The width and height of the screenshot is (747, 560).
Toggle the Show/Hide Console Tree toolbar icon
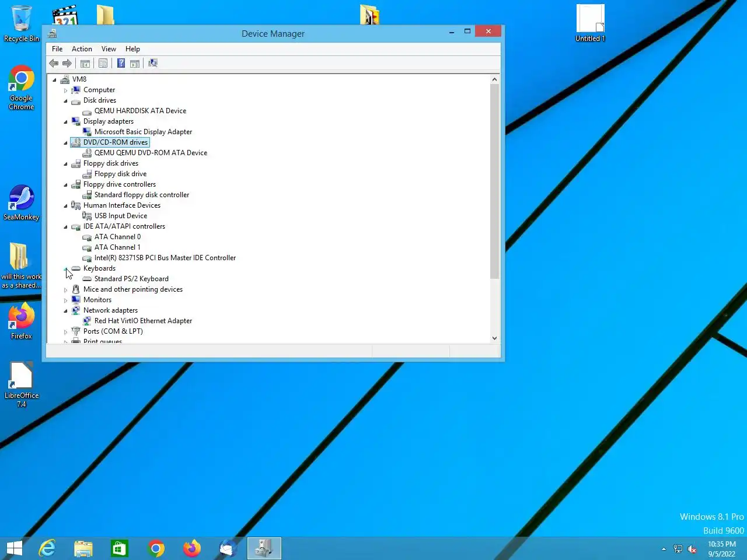coord(85,63)
